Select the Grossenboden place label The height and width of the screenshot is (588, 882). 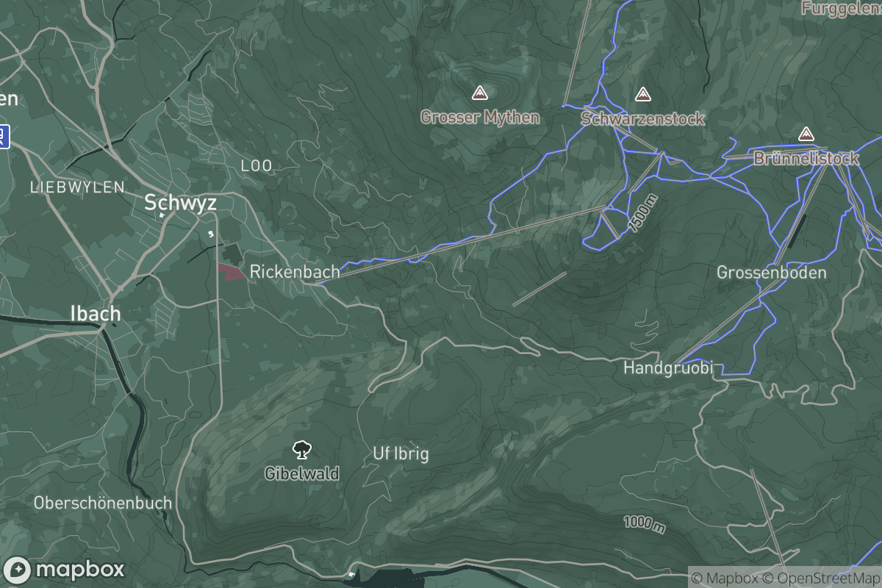pos(772,273)
